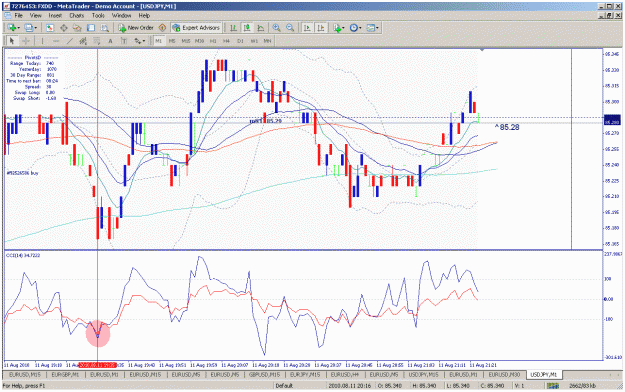625x392 pixels.
Task: Select the Horizontal Line drawing tool
Action: (x=56, y=41)
